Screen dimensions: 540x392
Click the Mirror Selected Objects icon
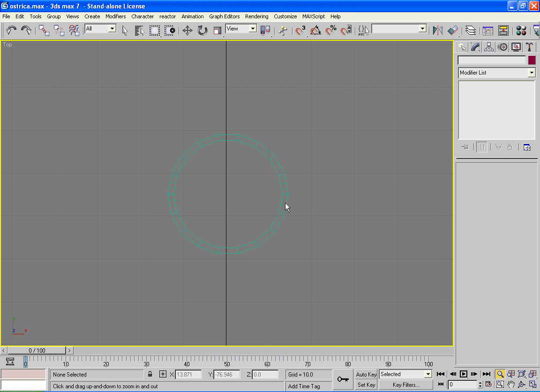coord(437,30)
